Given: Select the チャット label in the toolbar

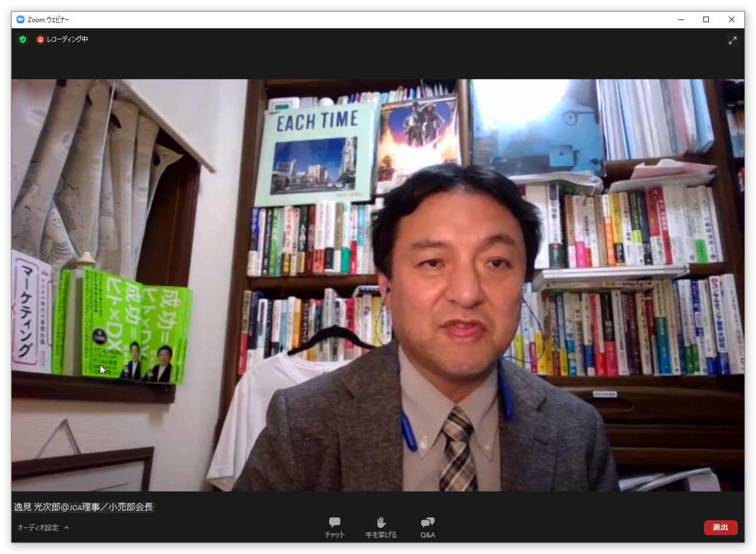Looking at the screenshot, I should point(334,535).
